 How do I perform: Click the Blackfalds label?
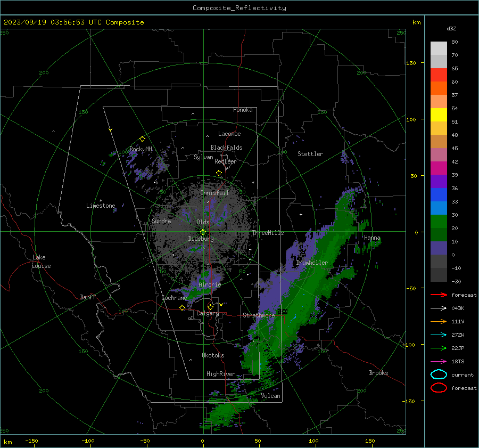pos(226,148)
